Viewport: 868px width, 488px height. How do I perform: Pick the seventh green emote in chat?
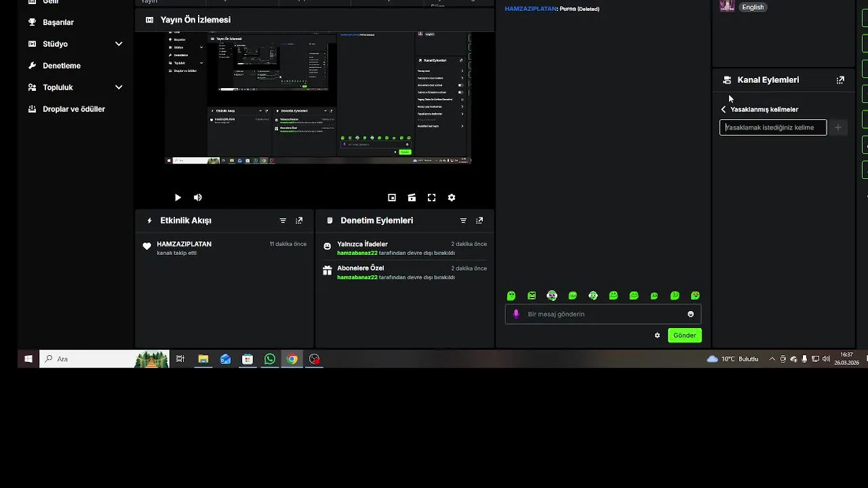[x=634, y=296]
